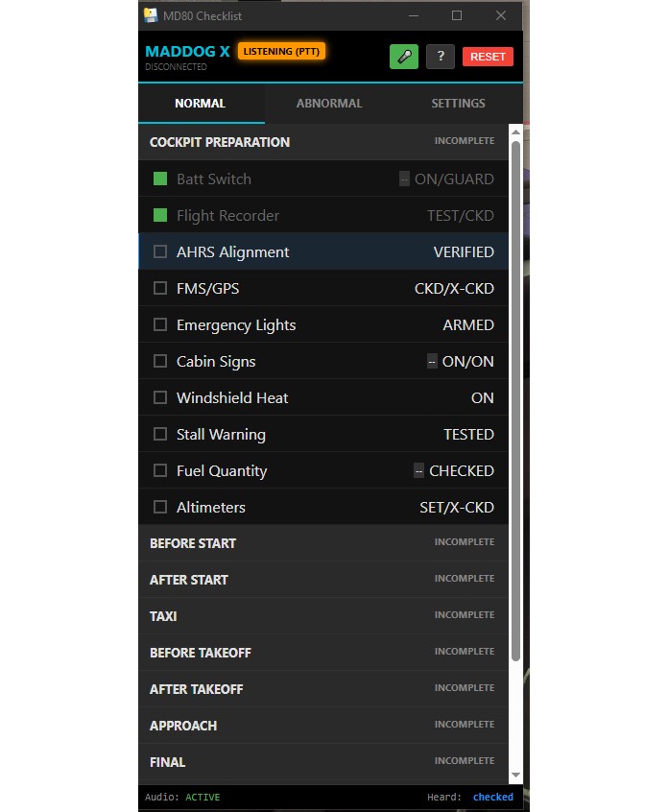Expand the AFTER START section

coord(323,579)
